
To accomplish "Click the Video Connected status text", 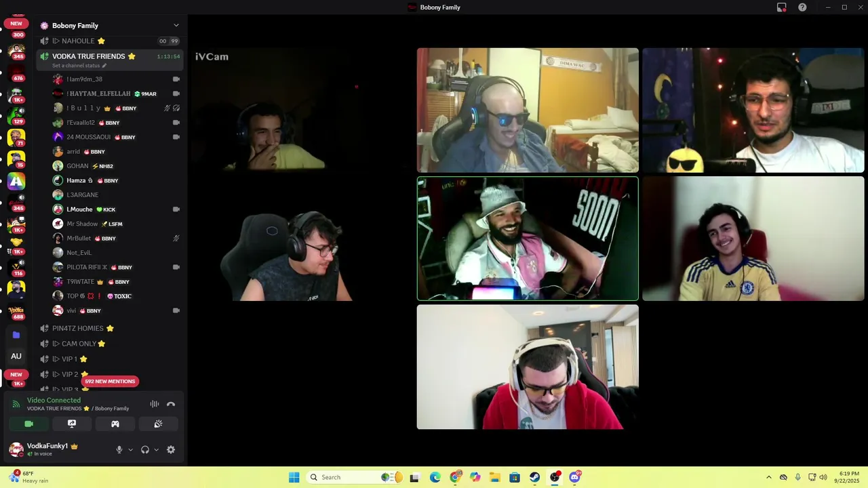I will click(54, 401).
